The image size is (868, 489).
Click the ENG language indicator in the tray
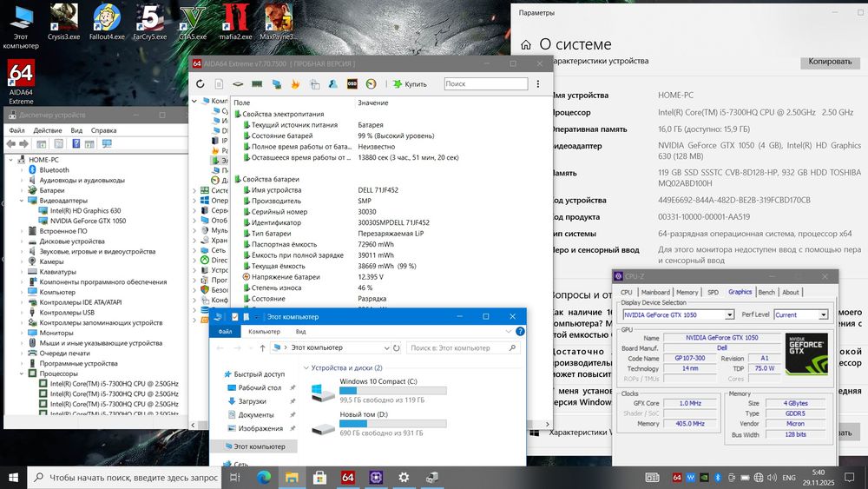point(789,478)
